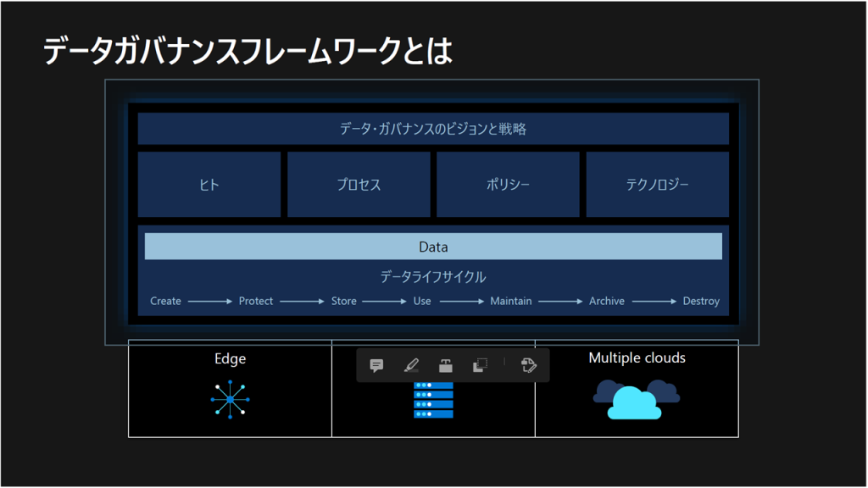Select the テクノロジー box
This screenshot has width=868, height=488.
coord(658,183)
